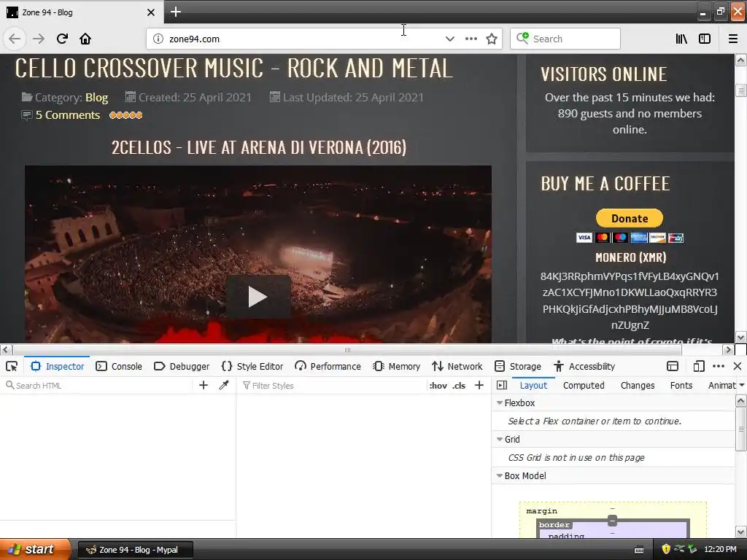The width and height of the screenshot is (747, 560).
Task: Open the Performance panel
Action: [x=328, y=366]
